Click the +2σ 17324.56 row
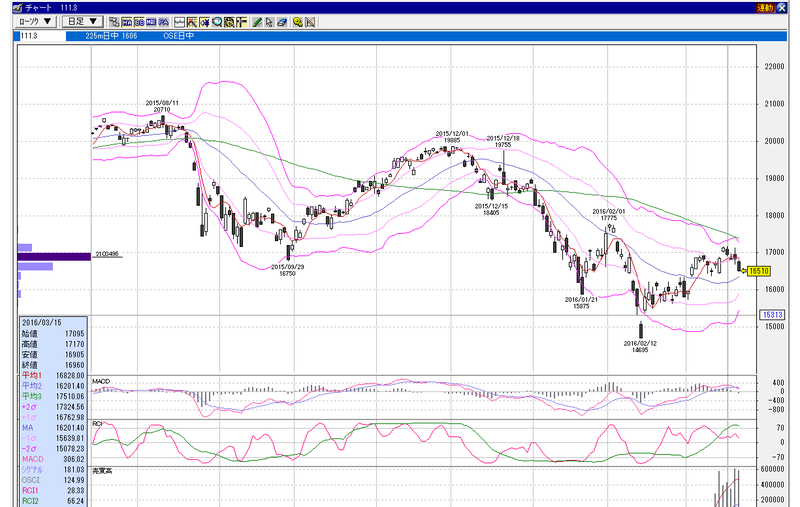The image size is (800, 507). tap(53, 407)
